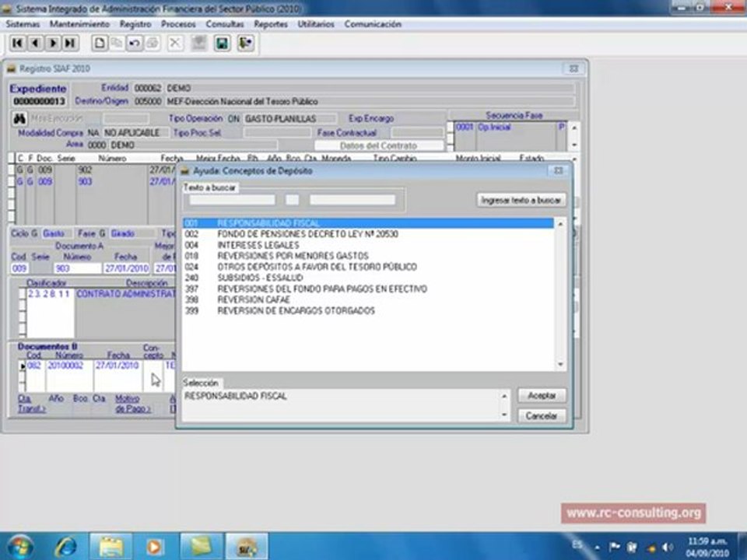This screenshot has width=747, height=560.
Task: Go to previous record toolbar button
Action: [x=35, y=44]
